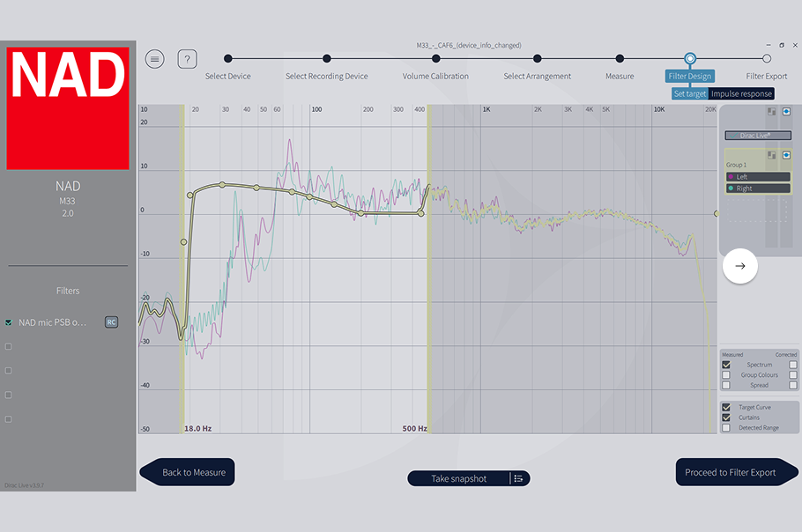Click the question mark help icon
Viewport: 802px width, 532px height.
187,59
